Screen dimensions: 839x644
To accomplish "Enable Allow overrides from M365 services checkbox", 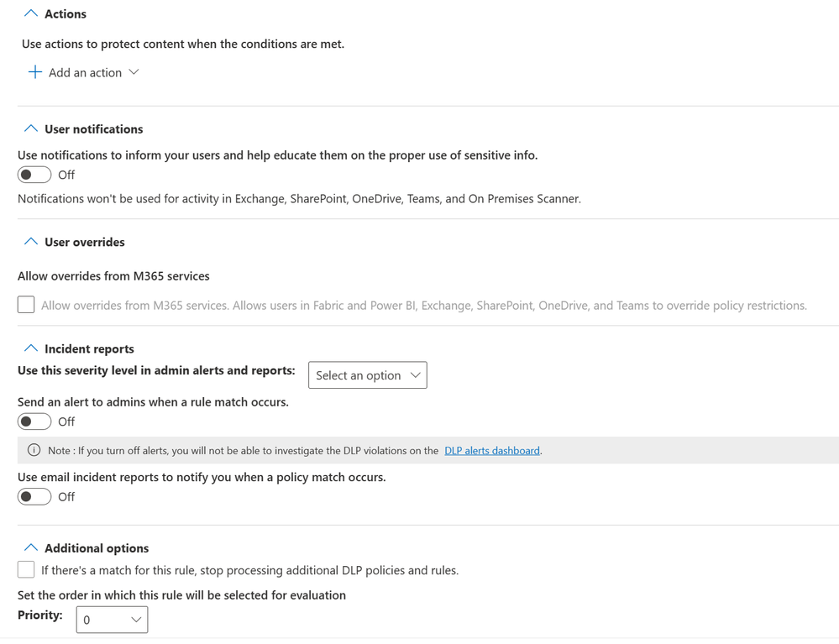I will tap(26, 305).
